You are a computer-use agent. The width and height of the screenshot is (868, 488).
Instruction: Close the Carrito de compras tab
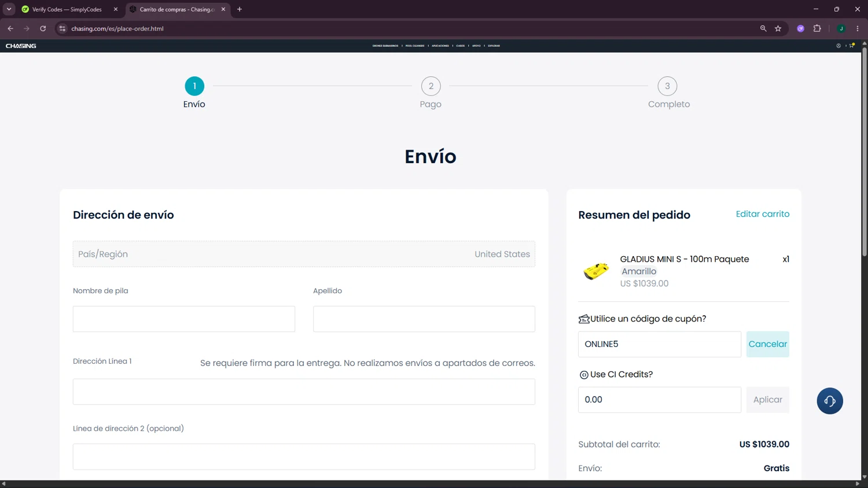(x=223, y=9)
